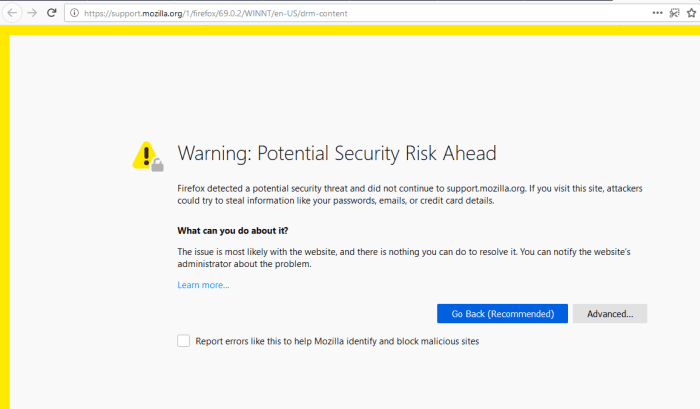Bookmark this page with the star
This screenshot has height=409, width=700.
click(690, 12)
